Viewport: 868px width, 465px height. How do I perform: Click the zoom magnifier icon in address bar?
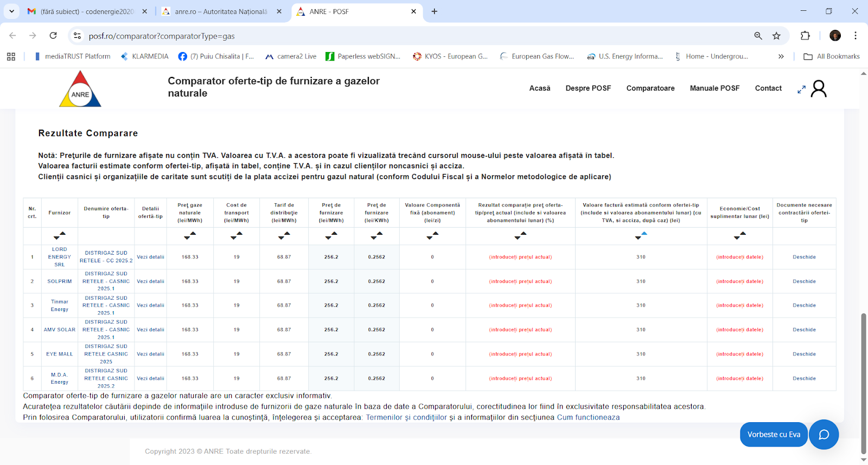click(758, 36)
